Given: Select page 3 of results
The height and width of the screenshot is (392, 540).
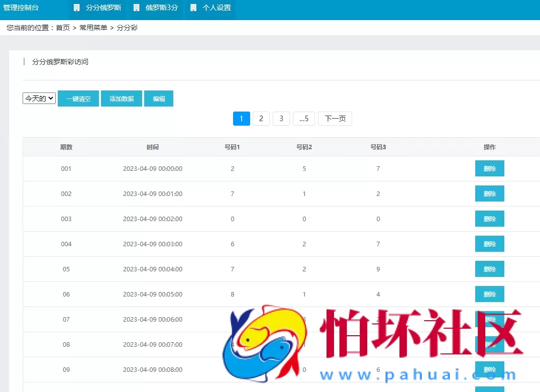Looking at the screenshot, I should click(281, 118).
